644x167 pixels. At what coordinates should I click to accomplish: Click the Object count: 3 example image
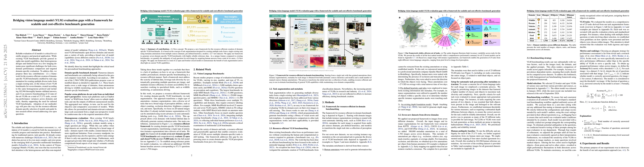pyautogui.click(x=317, y=45)
